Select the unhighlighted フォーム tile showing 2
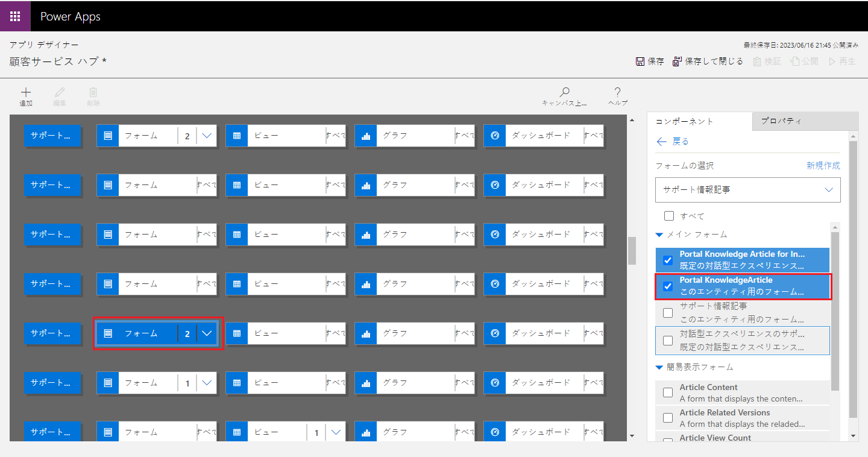The height and width of the screenshot is (457, 868). (x=157, y=136)
